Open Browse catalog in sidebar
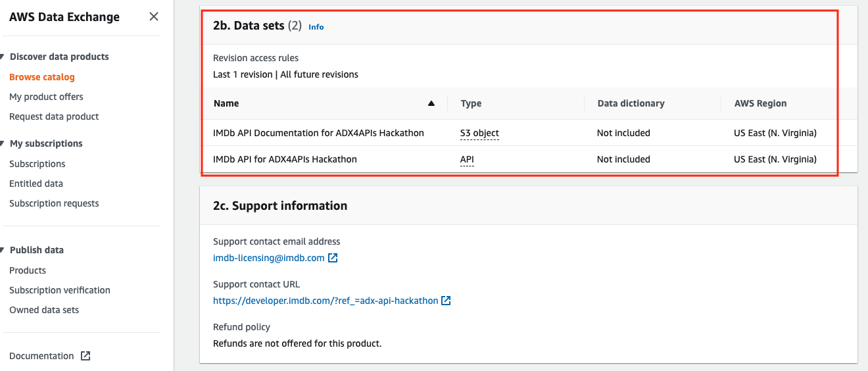The image size is (868, 371). 42,77
